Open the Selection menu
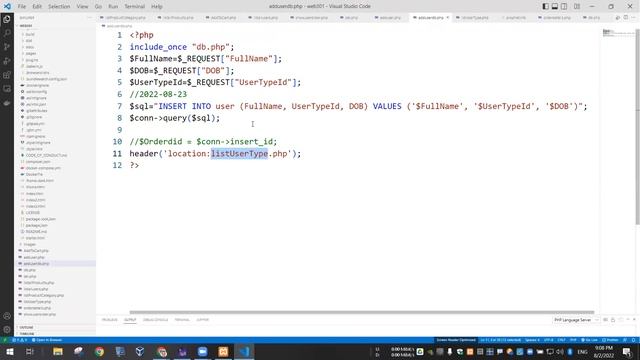The height and width of the screenshot is (360, 640). point(59,7)
